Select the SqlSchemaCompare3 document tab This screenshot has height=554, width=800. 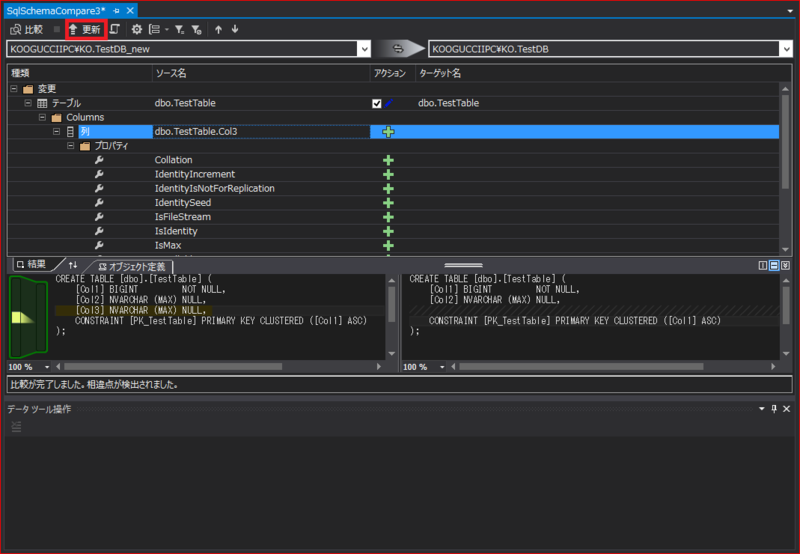pos(50,8)
